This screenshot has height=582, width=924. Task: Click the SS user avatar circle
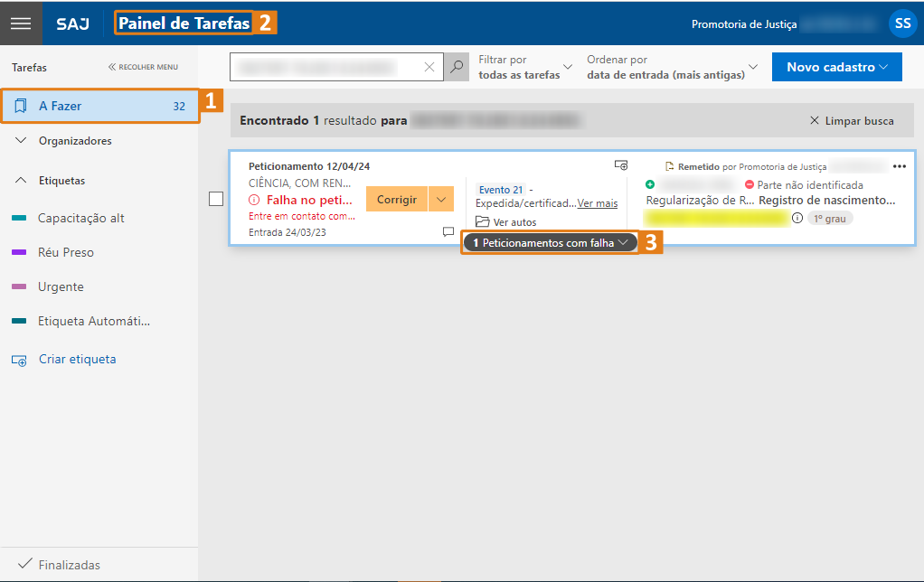(901, 23)
